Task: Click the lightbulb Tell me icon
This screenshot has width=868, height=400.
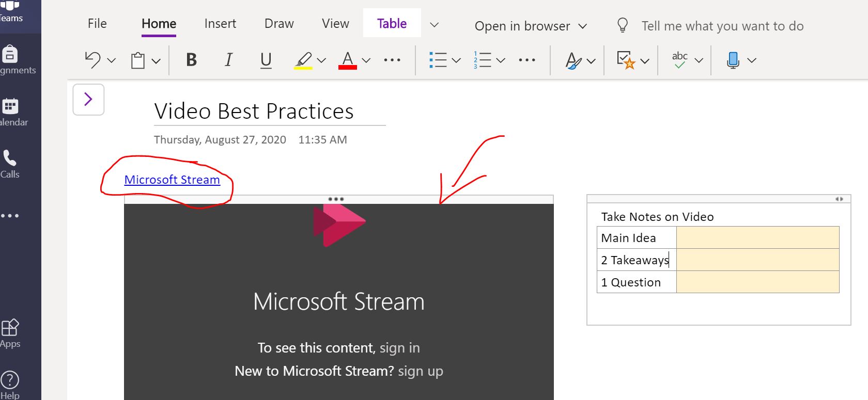Action: [623, 25]
